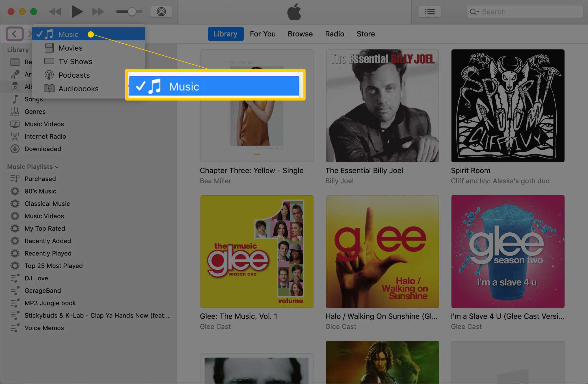Open the Spirit Room album cover
588x384 pixels.
[x=508, y=106]
